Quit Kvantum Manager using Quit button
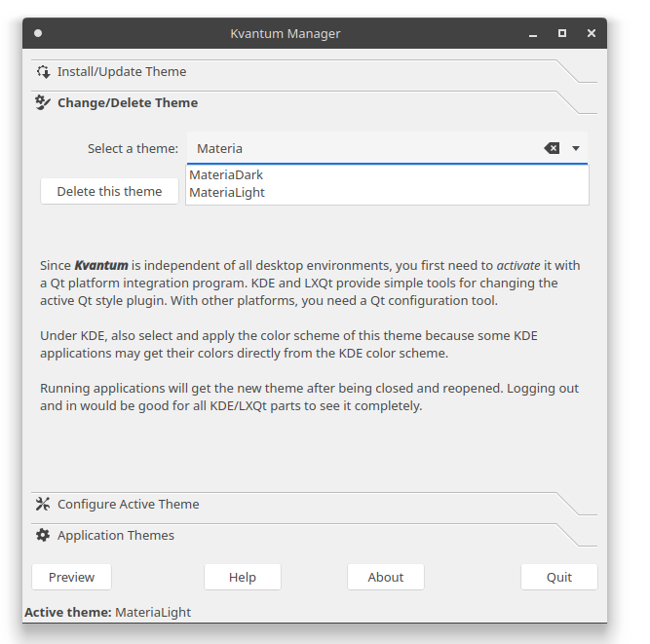The height and width of the screenshot is (644, 650). coord(559,577)
